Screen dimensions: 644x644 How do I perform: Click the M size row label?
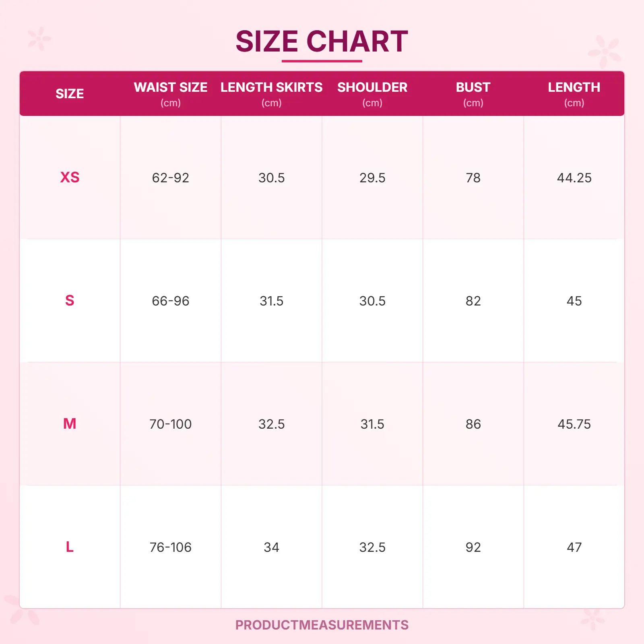(x=70, y=424)
